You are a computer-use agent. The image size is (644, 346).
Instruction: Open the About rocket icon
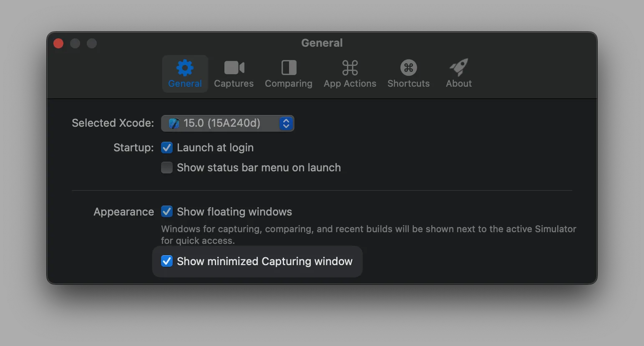(459, 68)
